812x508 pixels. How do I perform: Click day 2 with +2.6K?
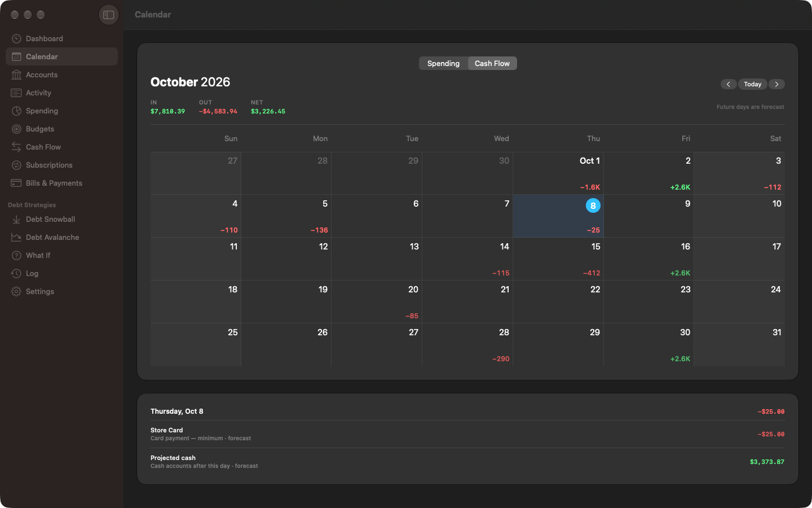click(x=648, y=173)
